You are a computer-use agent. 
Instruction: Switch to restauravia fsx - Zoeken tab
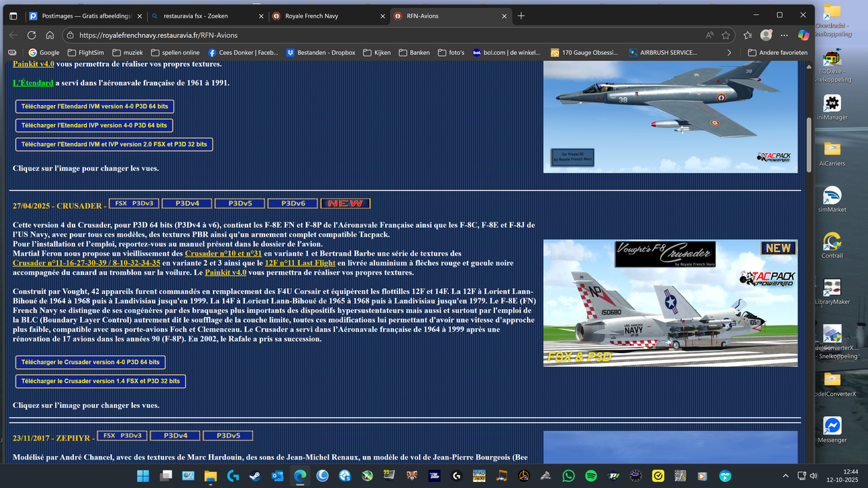coord(207,16)
